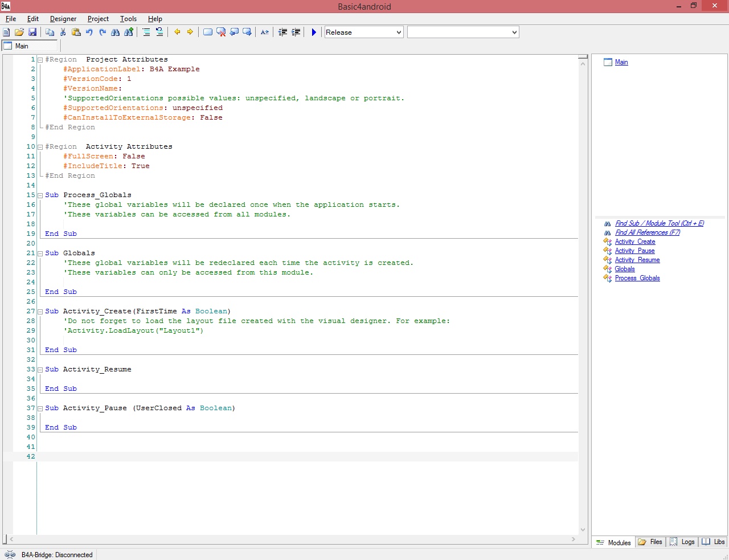The height and width of the screenshot is (560, 729).
Task: Collapse Sub Activity_Pause fold marker
Action: [40, 408]
